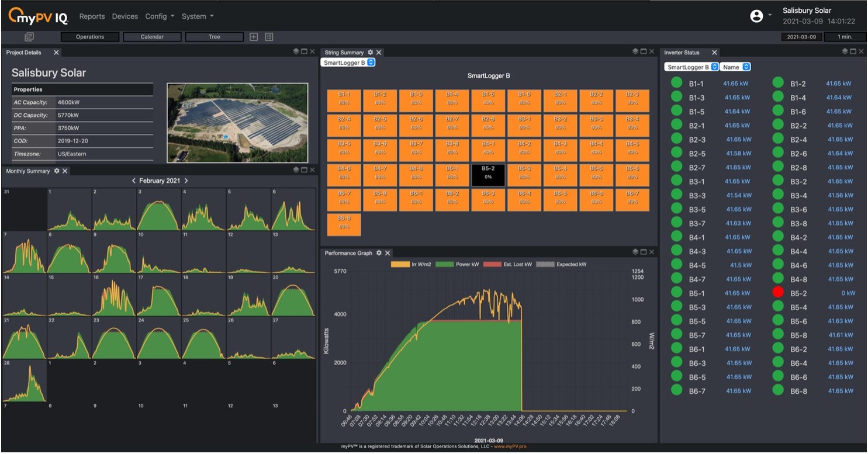Open the SmartLogger B dropdown in String Summary
868x454 pixels.
click(x=348, y=63)
